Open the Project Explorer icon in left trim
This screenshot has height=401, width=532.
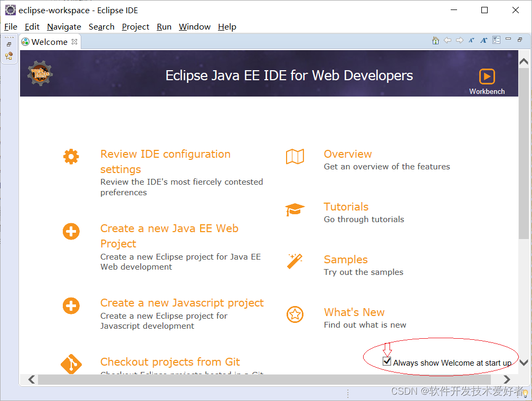[x=9, y=56]
